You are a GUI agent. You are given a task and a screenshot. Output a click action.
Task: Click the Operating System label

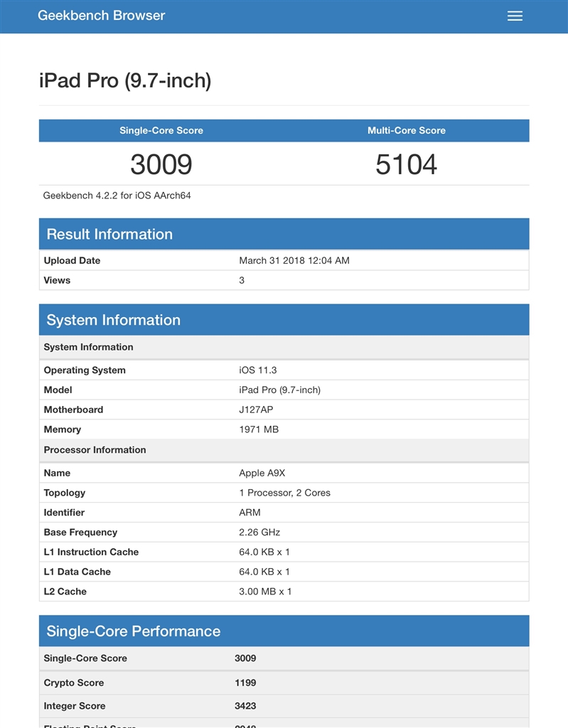85,370
